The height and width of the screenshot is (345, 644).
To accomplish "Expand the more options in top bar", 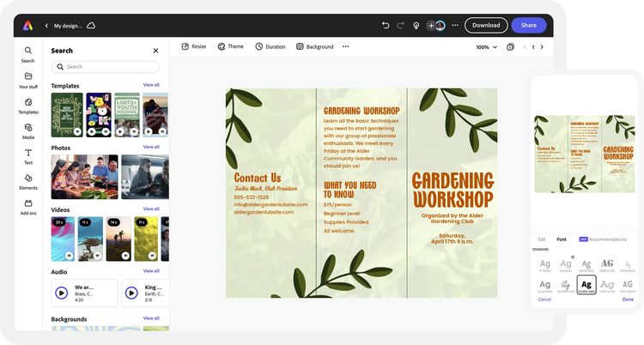I will click(455, 26).
